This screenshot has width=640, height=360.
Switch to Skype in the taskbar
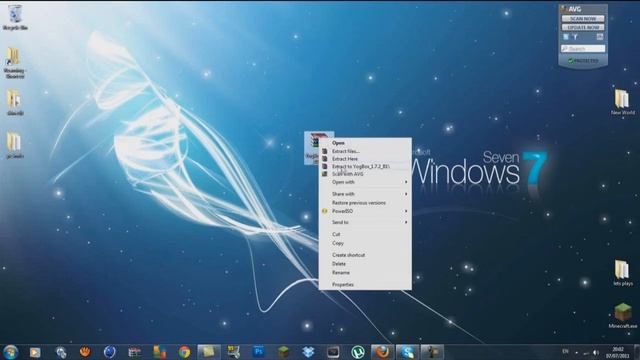tap(407, 352)
